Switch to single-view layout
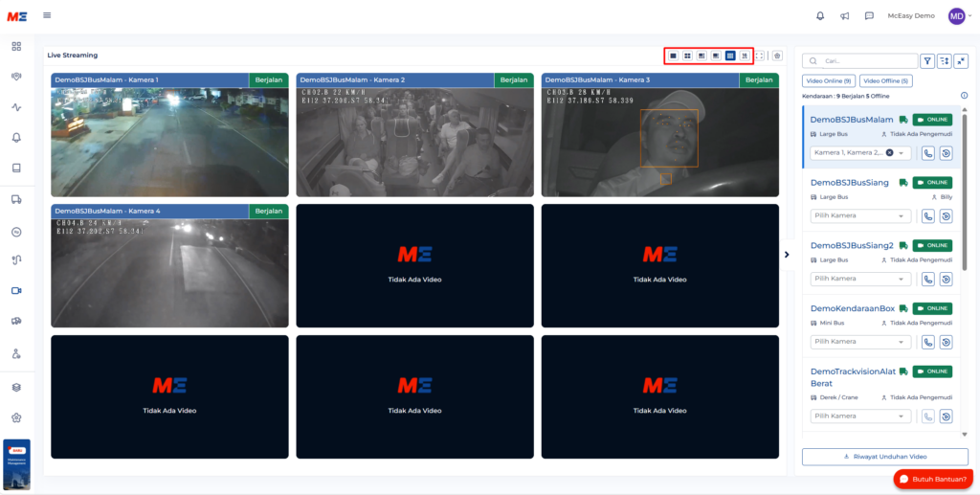This screenshot has width=980, height=495. click(673, 56)
